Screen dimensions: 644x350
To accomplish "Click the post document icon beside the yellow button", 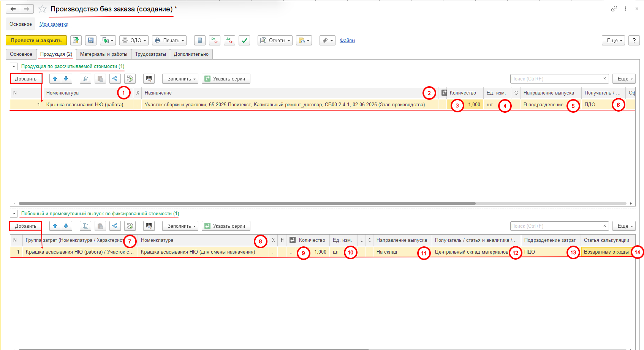I will point(76,41).
